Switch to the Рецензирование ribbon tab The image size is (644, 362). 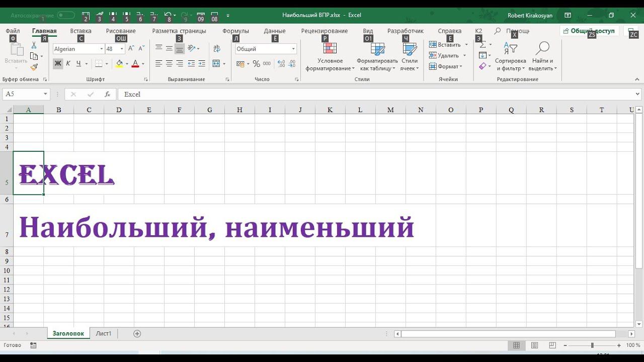[x=325, y=31]
